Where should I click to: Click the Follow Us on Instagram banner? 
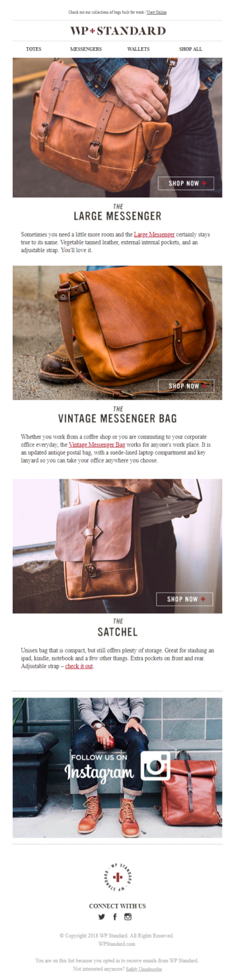(x=118, y=767)
